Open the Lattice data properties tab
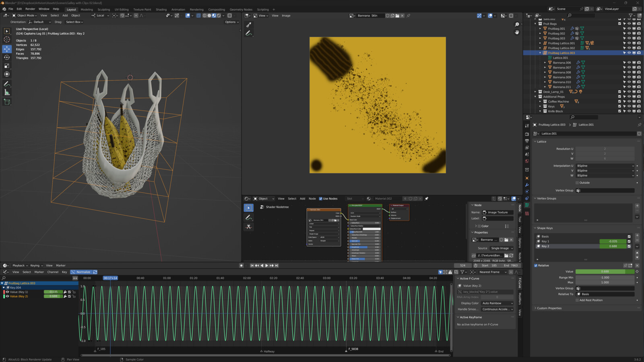This screenshot has height=362, width=644. click(527, 205)
